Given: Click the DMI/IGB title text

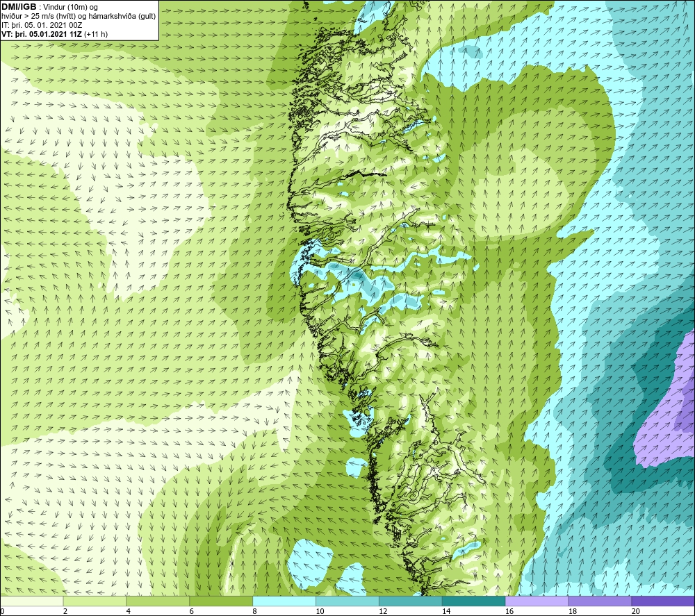Looking at the screenshot, I should tap(19, 7).
